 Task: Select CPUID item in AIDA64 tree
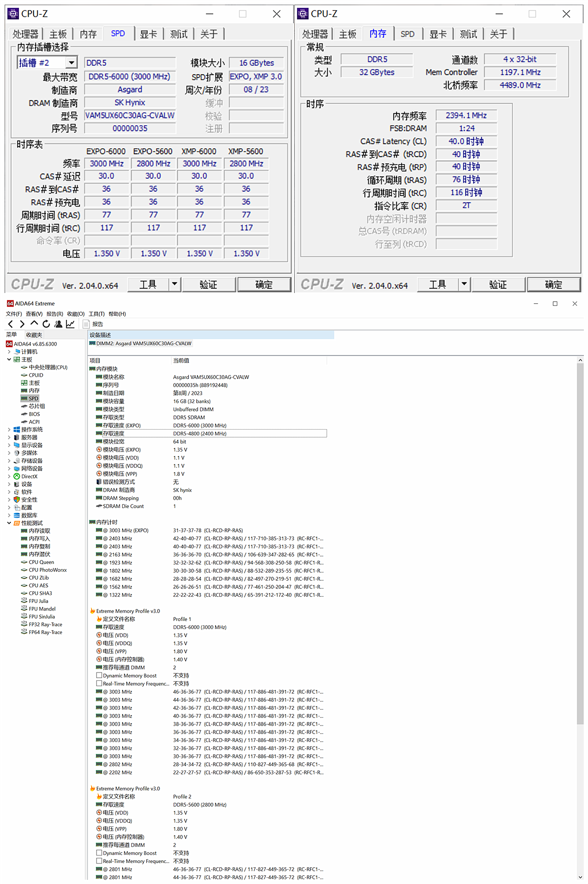32,375
